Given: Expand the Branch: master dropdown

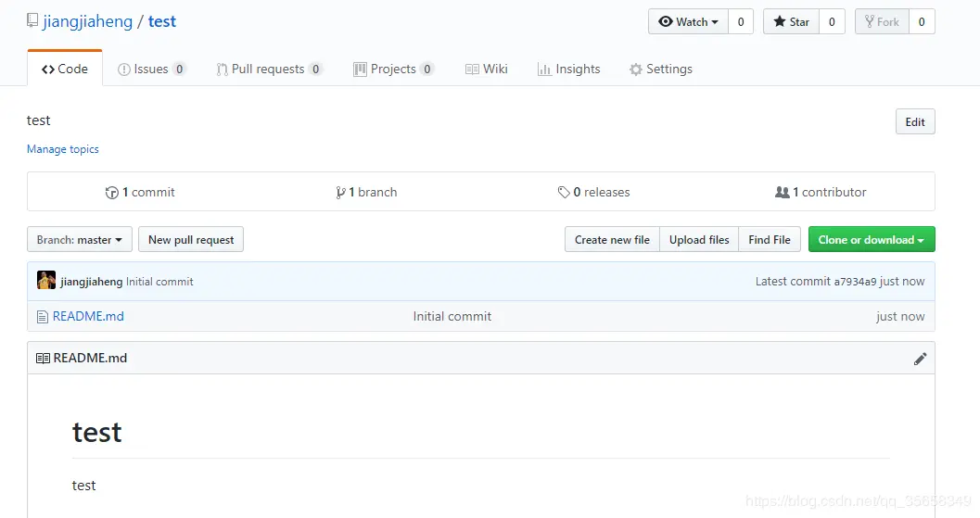Looking at the screenshot, I should coord(80,239).
